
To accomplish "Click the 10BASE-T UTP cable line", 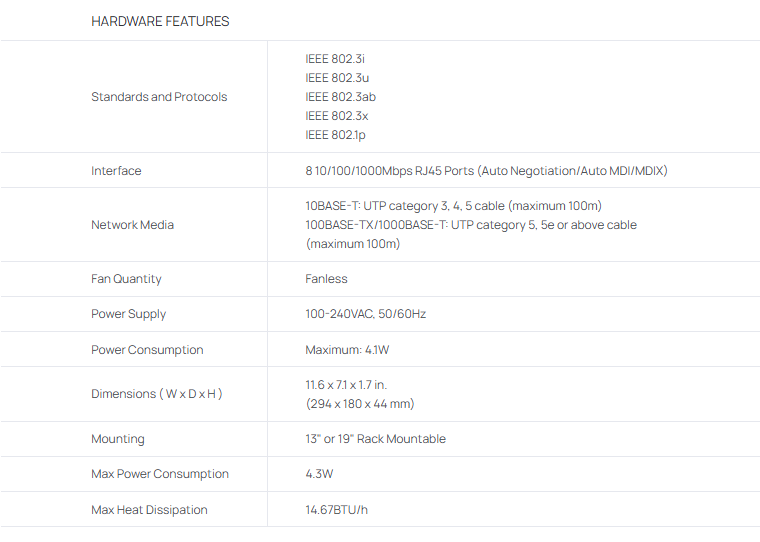I will (453, 206).
